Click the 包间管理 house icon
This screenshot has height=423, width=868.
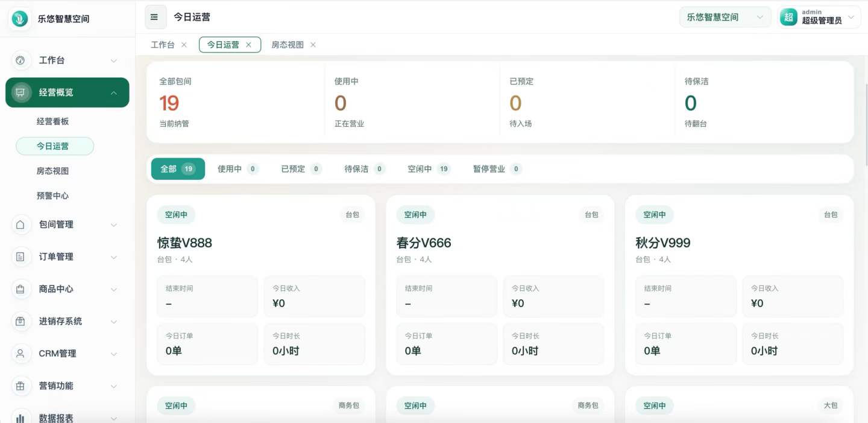20,224
